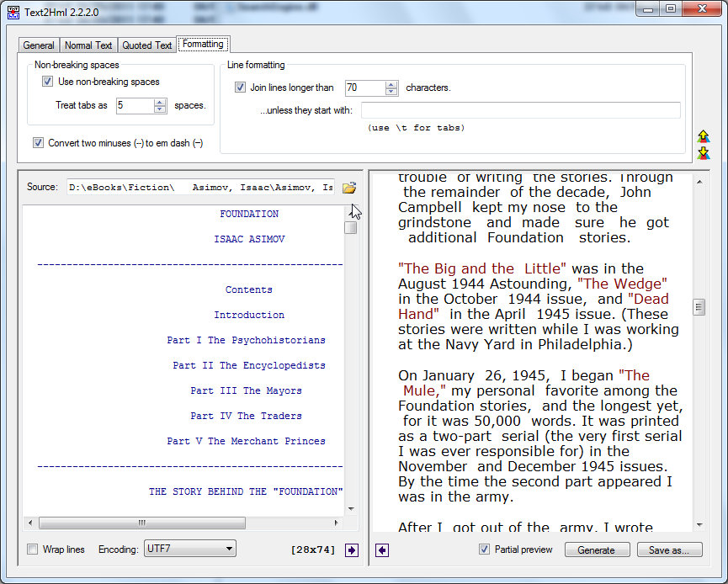The width and height of the screenshot is (728, 584).
Task: Click source pane scroll left arrow
Action: pyautogui.click(x=30, y=523)
